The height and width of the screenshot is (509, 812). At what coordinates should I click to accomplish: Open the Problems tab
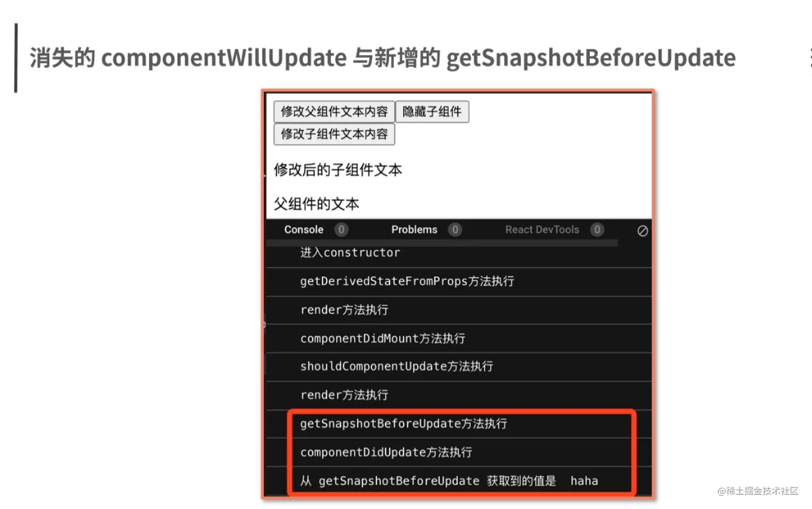point(414,230)
